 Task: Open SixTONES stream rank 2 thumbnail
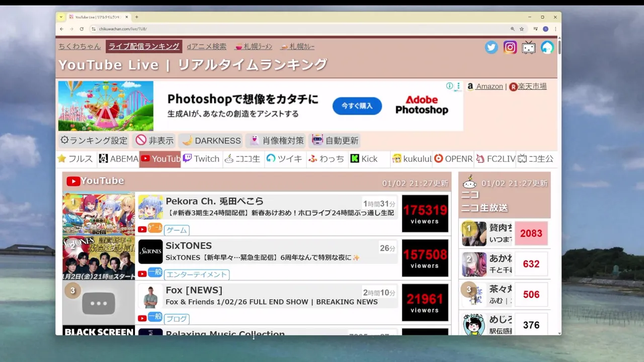[x=99, y=258]
